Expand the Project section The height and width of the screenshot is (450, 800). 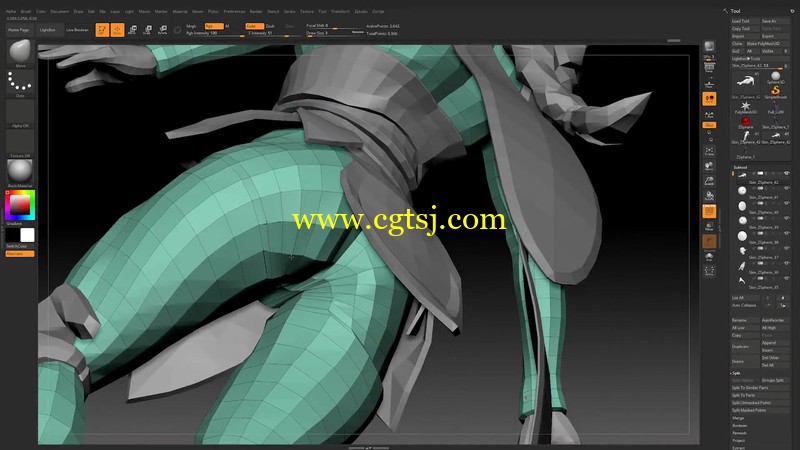coord(738,440)
